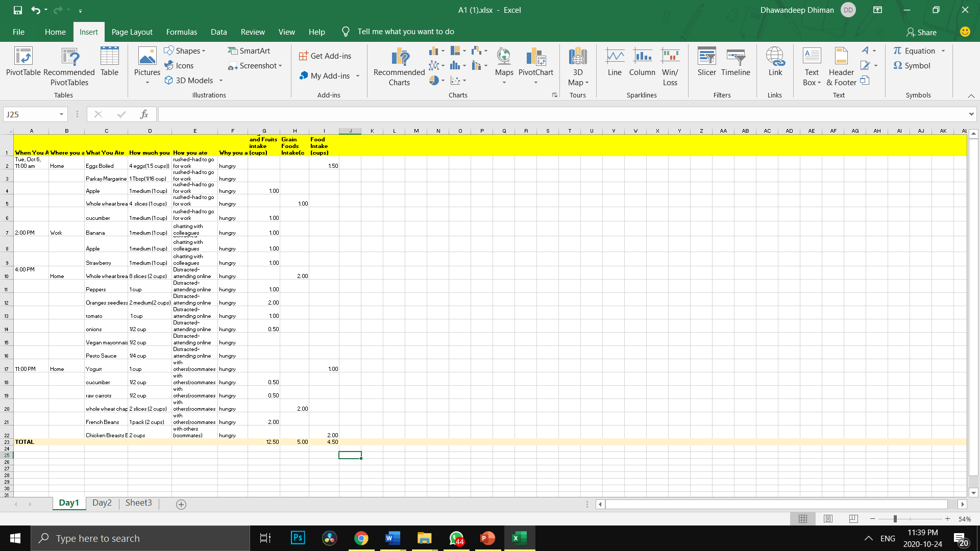Click the PivotTable icon
980x551 pixels.
(x=23, y=57)
